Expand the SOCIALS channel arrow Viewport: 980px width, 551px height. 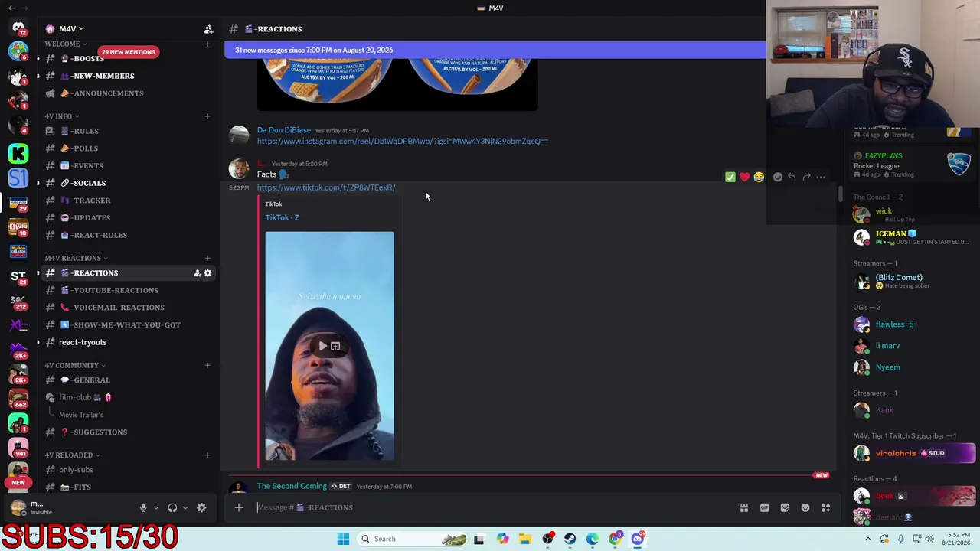click(x=38, y=183)
